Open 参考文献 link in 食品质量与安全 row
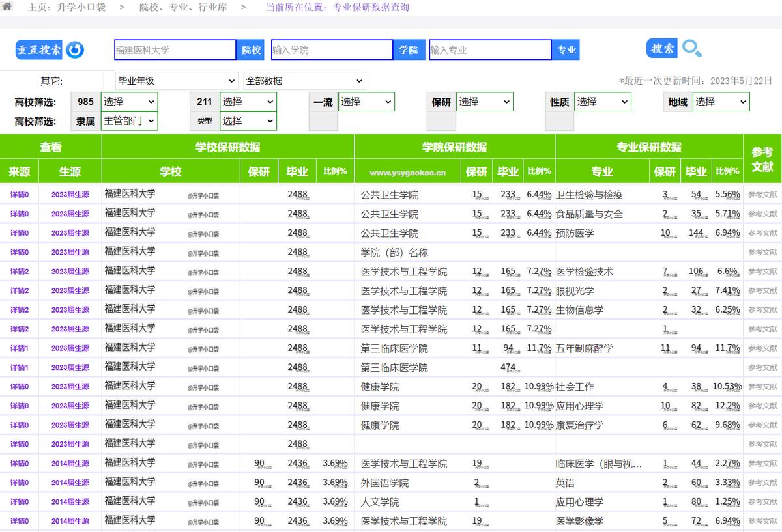Screen dimensions: 782x532 coord(762,214)
